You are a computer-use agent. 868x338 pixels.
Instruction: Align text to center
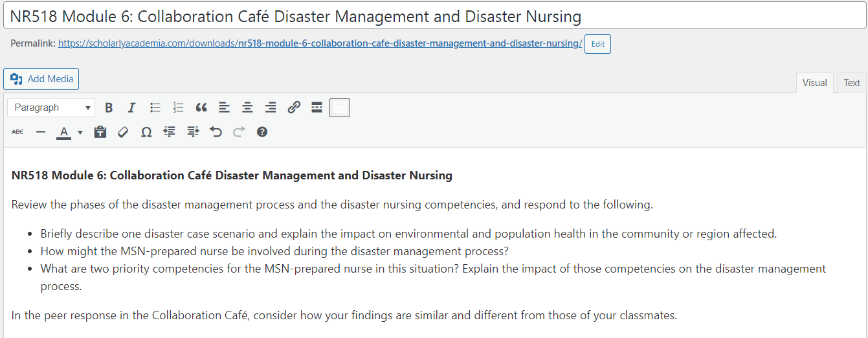click(247, 107)
